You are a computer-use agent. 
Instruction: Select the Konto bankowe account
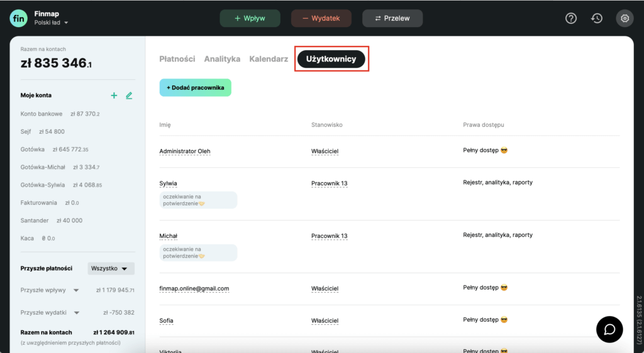click(60, 114)
